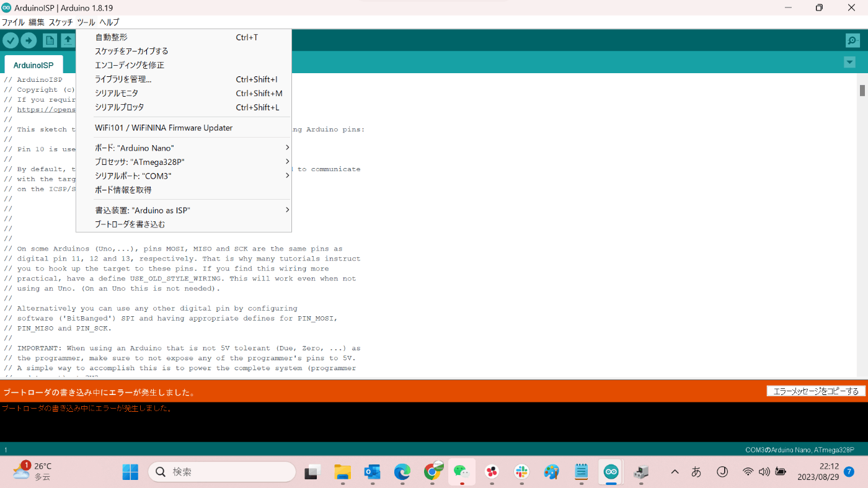Click the Upload arrow toolbar icon
Image resolution: width=868 pixels, height=488 pixels.
pyautogui.click(x=29, y=40)
